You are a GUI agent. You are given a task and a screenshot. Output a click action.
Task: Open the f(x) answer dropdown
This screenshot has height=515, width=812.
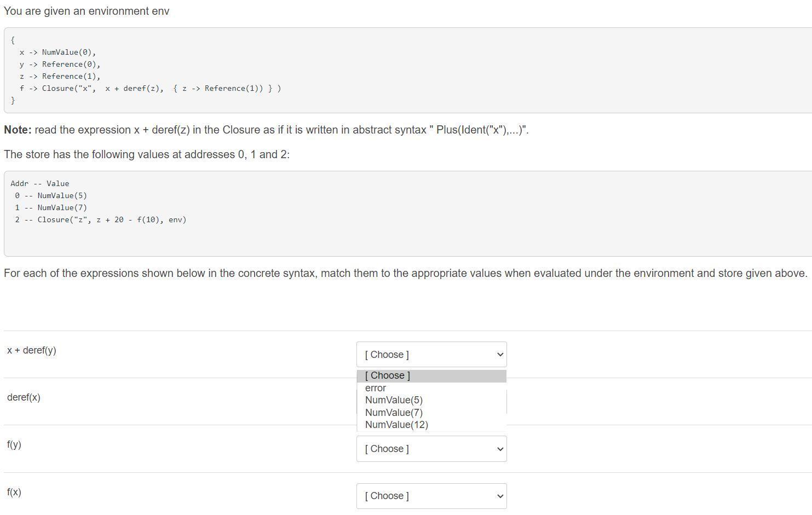point(431,495)
